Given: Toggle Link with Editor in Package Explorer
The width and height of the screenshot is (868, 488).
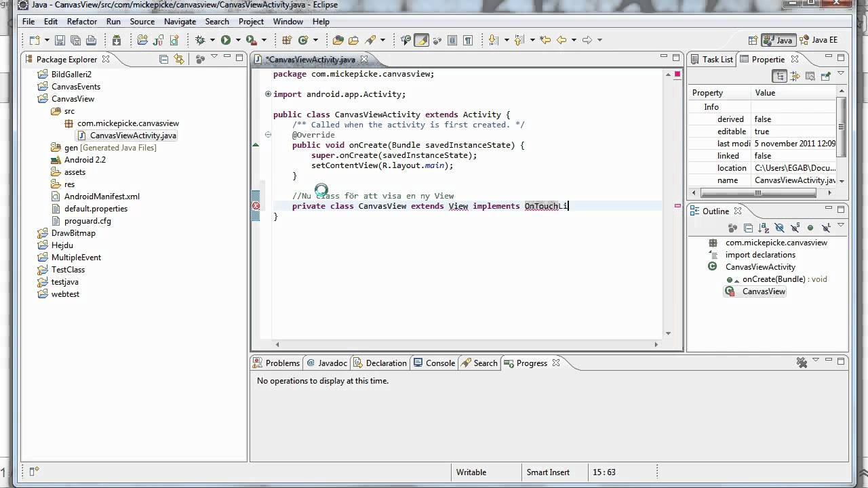Looking at the screenshot, I should click(x=179, y=59).
